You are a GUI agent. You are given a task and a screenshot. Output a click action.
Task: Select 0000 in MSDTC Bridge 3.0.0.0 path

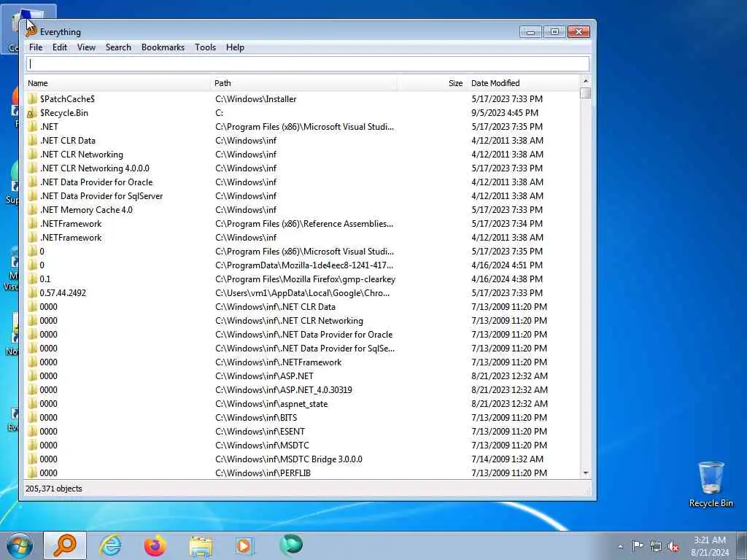pos(49,459)
